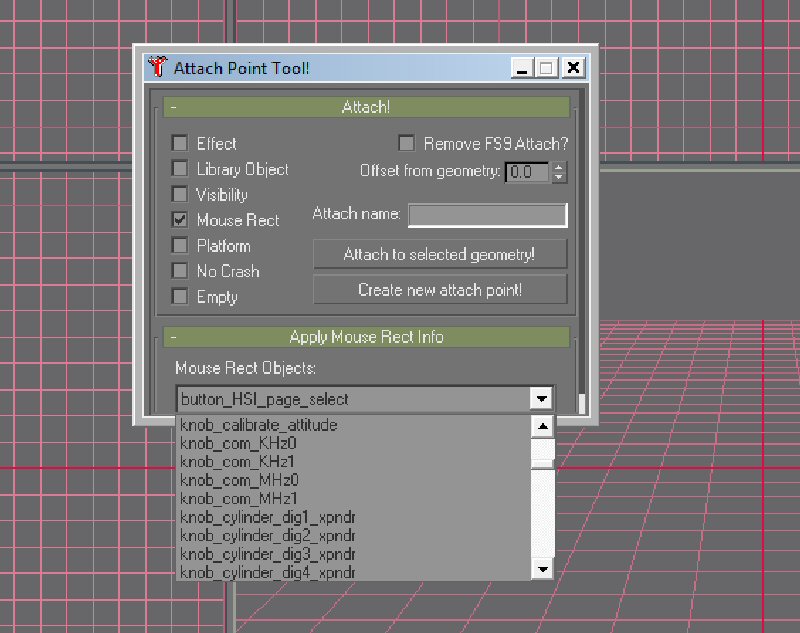Tick the No Crash checkbox

(180, 271)
